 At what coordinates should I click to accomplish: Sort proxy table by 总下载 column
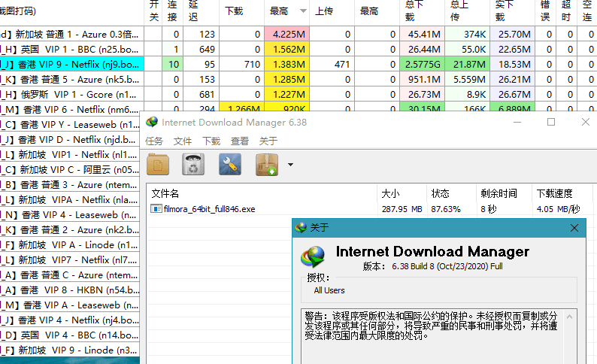click(x=422, y=11)
